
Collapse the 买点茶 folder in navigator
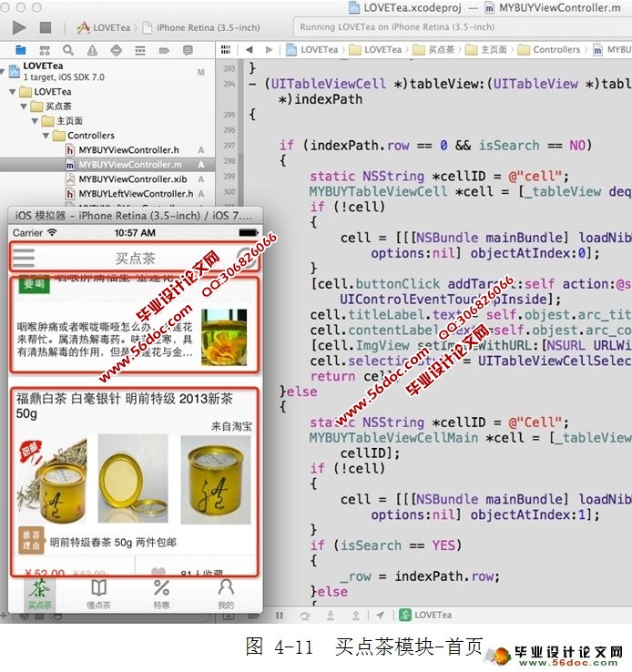24,107
